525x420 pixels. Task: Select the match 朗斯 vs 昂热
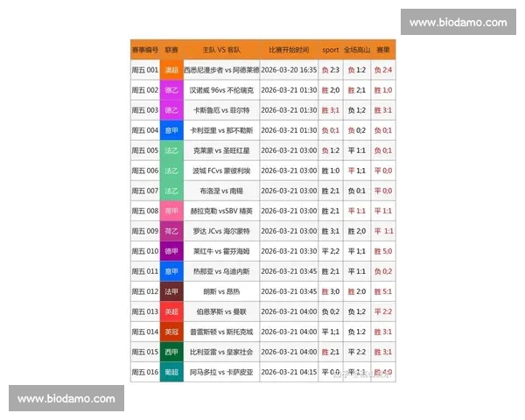[221, 291]
